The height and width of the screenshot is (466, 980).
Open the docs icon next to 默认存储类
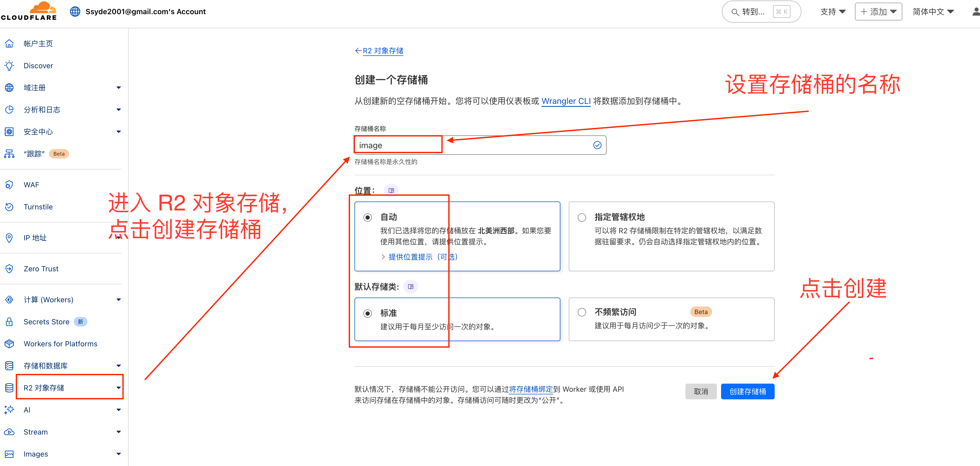tap(410, 287)
